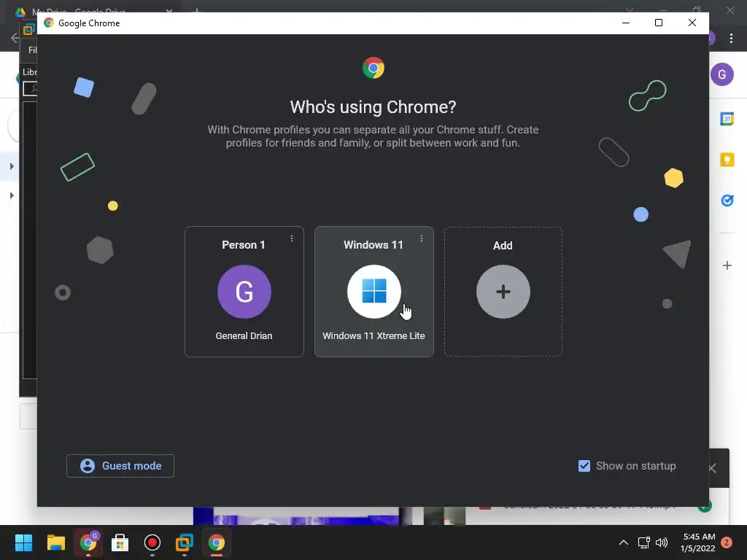
Task: Choose the Windows 11 Xtreme Lite profile avatar
Action: [374, 292]
